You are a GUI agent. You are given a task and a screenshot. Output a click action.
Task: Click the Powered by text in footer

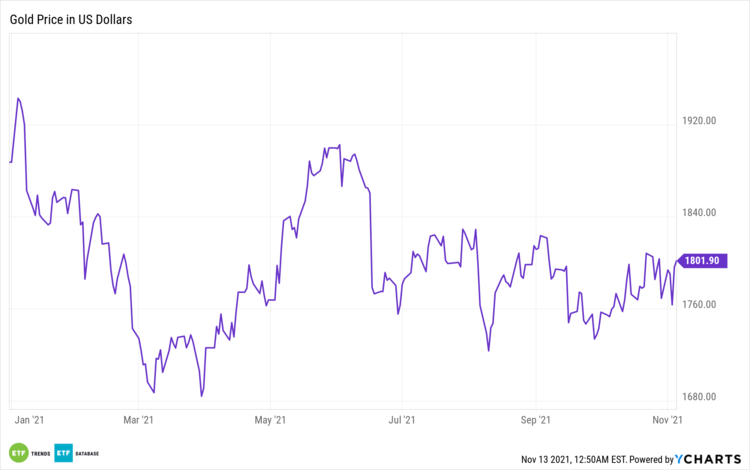(x=648, y=460)
